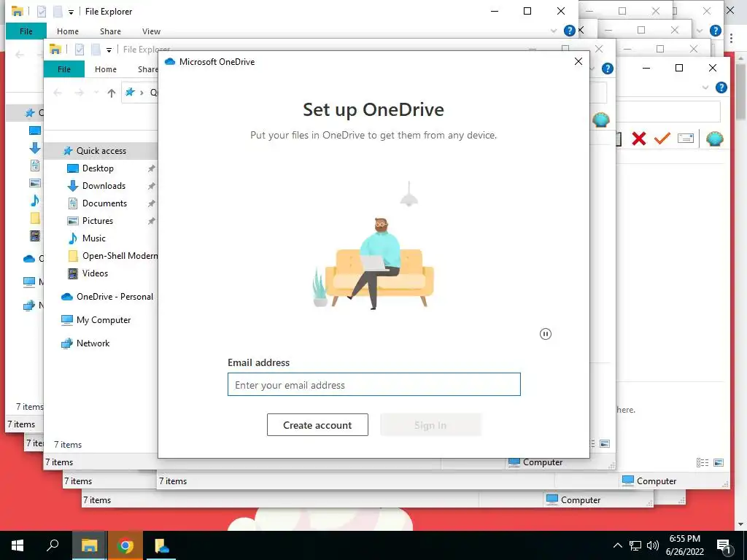The height and width of the screenshot is (560, 747).
Task: Open File Explorer from the taskbar
Action: coord(89,545)
